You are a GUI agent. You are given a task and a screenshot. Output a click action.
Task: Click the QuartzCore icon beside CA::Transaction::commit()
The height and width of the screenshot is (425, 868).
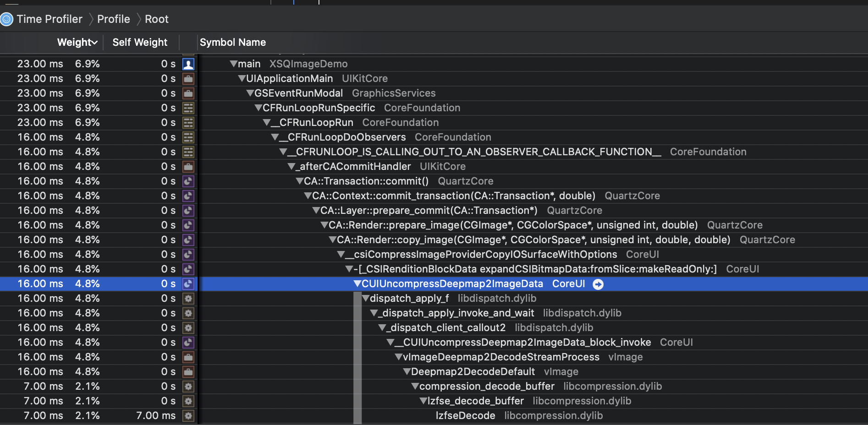click(188, 181)
